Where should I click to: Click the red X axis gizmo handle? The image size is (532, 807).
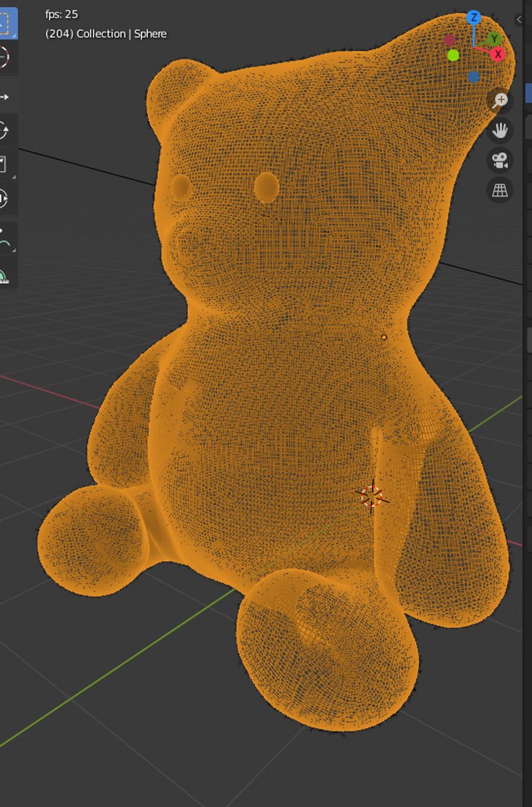(x=498, y=54)
